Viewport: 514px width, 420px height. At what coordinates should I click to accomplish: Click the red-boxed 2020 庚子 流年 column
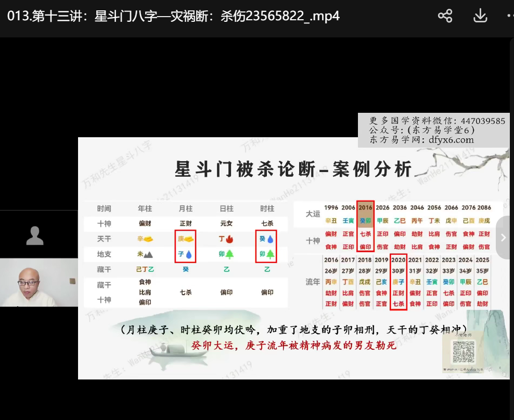click(398, 282)
